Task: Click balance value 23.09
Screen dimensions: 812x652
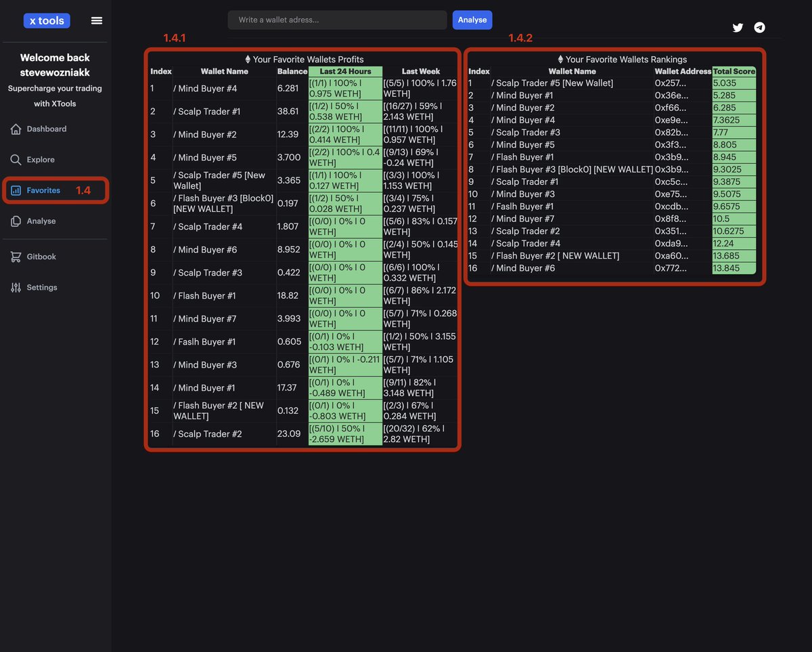Action: [289, 434]
